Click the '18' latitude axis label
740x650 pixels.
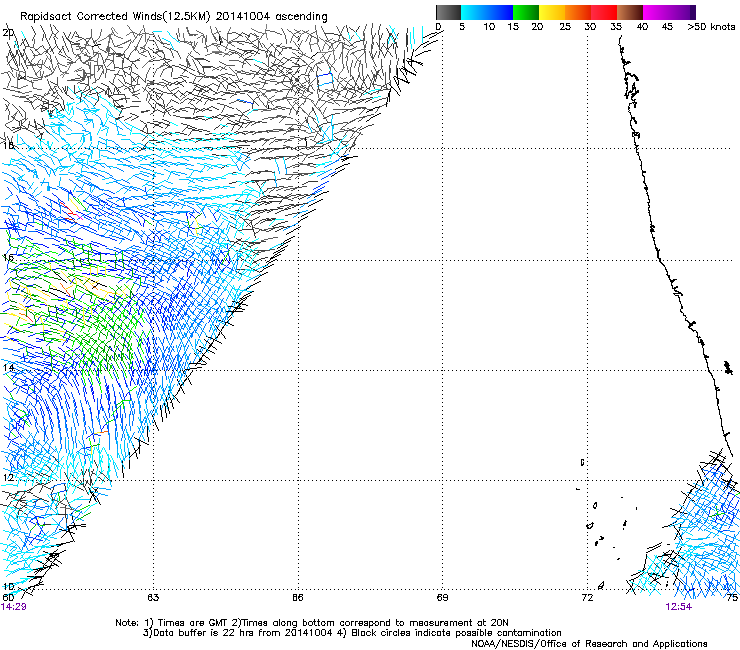8,145
